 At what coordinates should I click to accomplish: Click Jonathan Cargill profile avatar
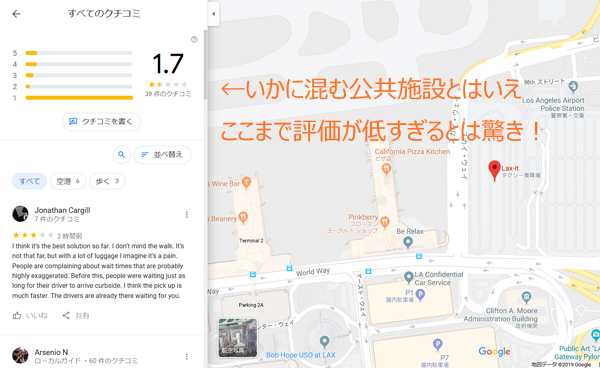click(x=20, y=214)
